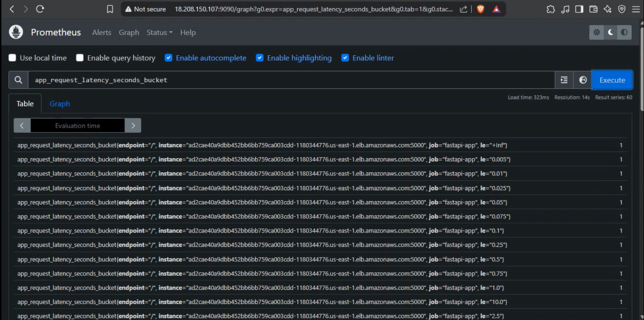Viewport: 644px width, 320px height.
Task: Uncheck Enable highlighting option
Action: (x=259, y=58)
